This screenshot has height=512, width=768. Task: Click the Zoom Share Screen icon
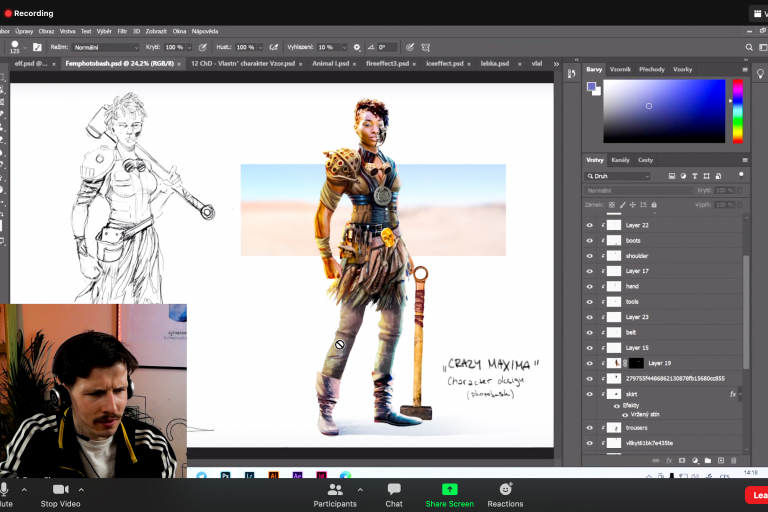coord(449,489)
